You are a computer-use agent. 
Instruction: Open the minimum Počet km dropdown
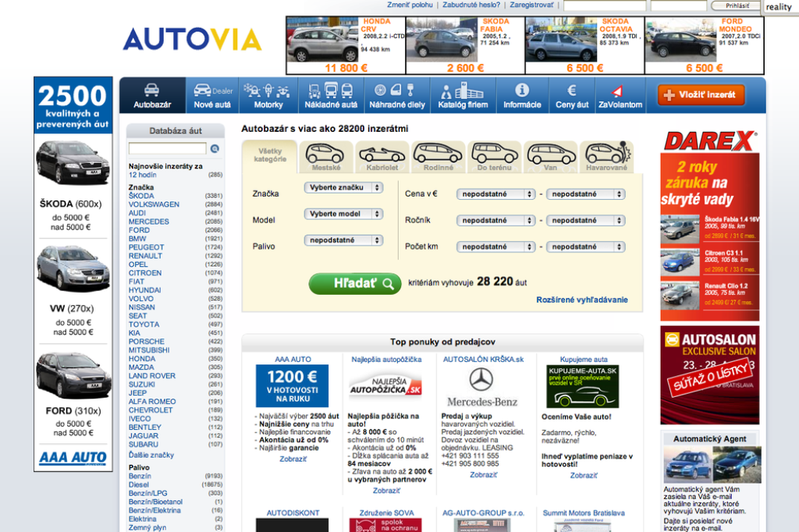pyautogui.click(x=495, y=246)
